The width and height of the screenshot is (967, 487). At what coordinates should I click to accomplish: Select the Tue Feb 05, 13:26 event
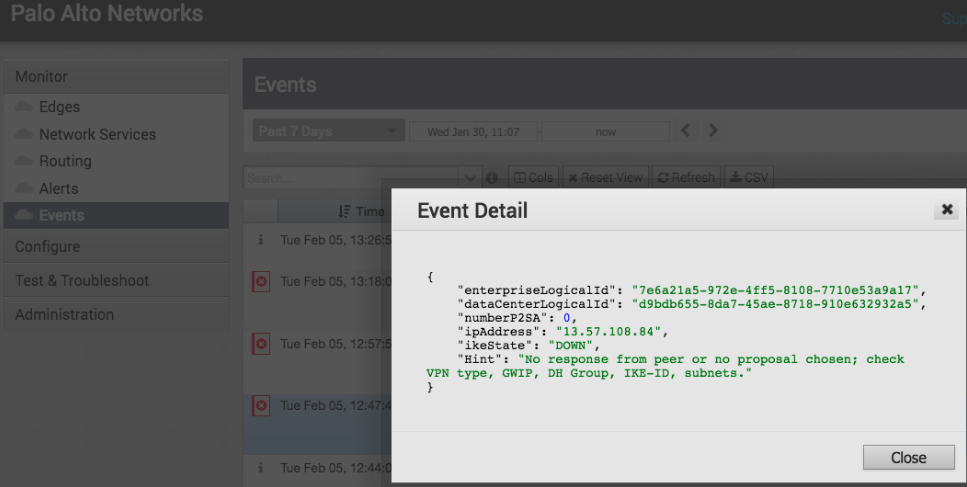[x=335, y=240]
